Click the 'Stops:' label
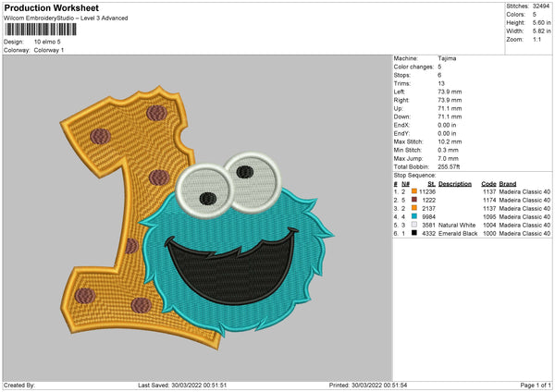The height and width of the screenshot is (392, 555). tap(402, 75)
